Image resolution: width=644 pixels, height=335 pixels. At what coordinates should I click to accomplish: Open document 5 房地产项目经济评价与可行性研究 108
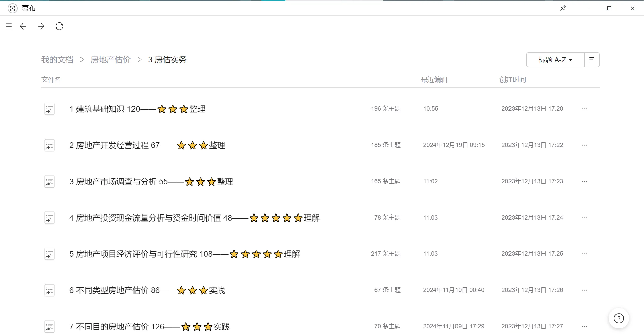pyautogui.click(x=185, y=254)
